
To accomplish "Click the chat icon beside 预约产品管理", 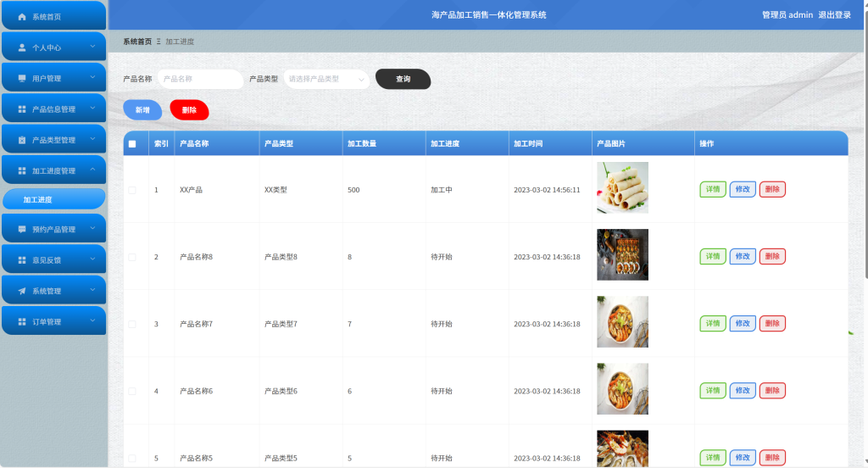I will click(x=22, y=229).
